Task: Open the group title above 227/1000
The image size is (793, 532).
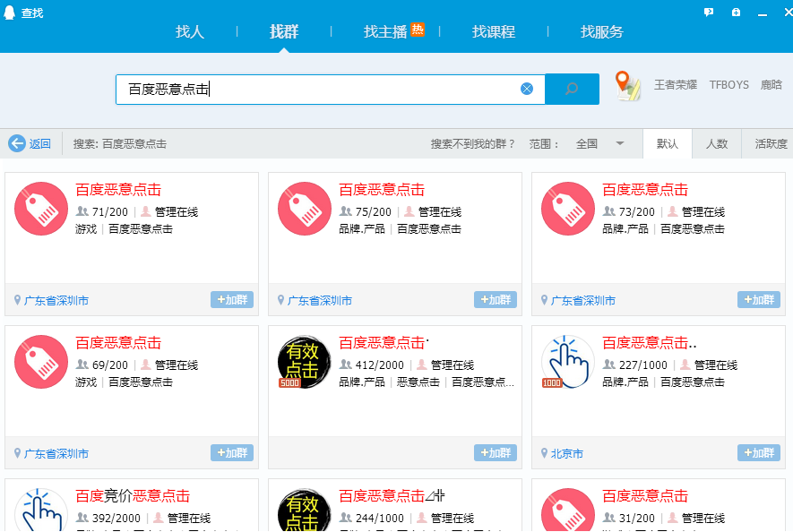Action: click(650, 343)
